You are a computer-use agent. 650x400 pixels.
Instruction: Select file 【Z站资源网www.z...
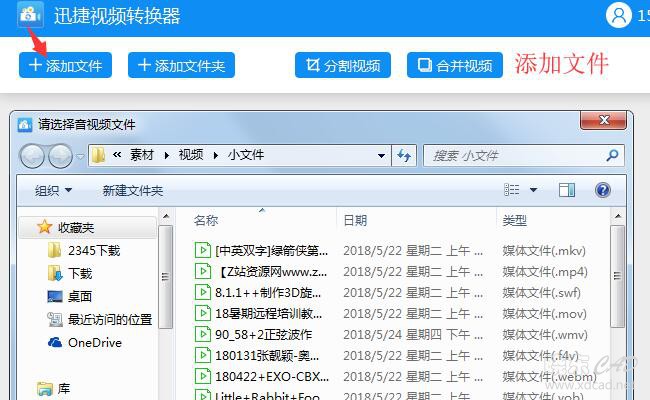tap(272, 272)
